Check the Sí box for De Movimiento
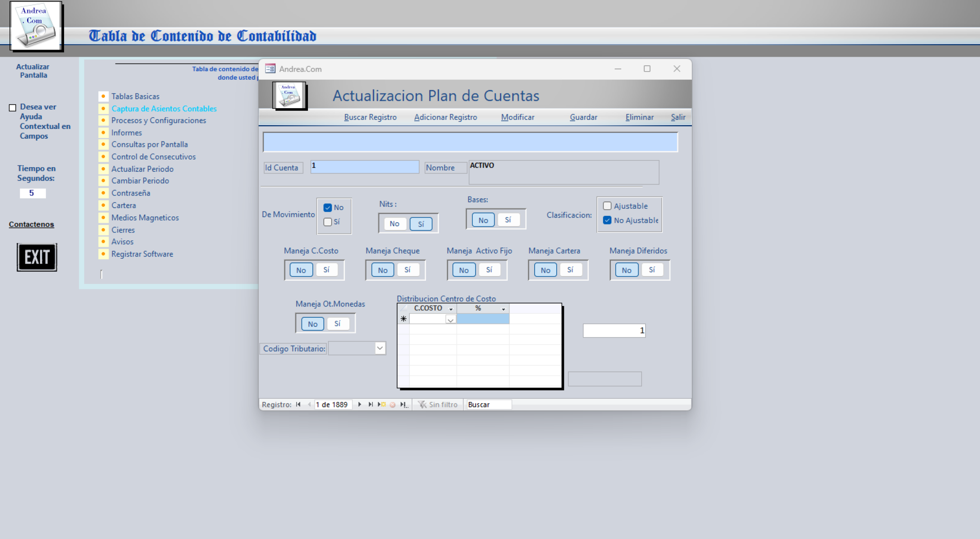 [328, 222]
